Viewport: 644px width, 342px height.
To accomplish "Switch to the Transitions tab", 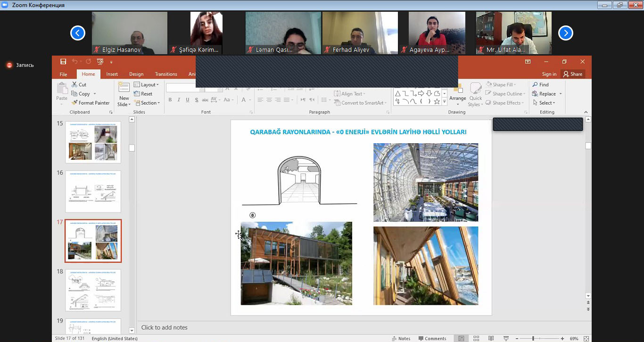I will (x=166, y=74).
